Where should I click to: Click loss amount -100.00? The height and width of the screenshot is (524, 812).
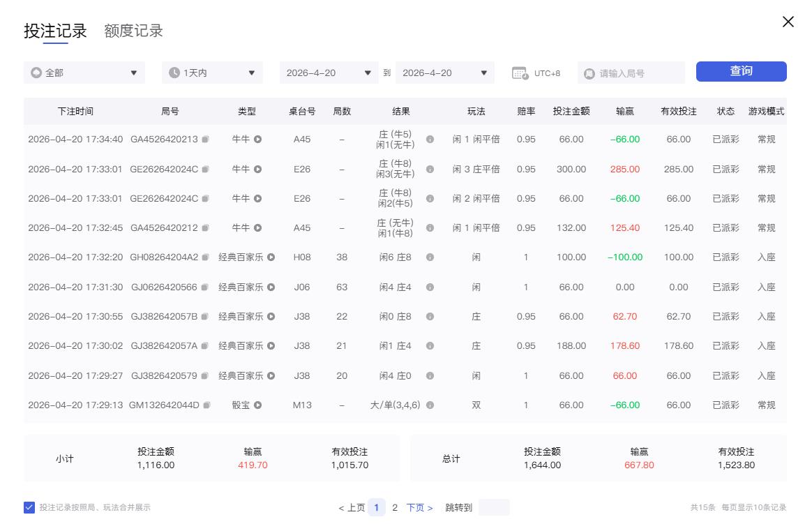625,257
